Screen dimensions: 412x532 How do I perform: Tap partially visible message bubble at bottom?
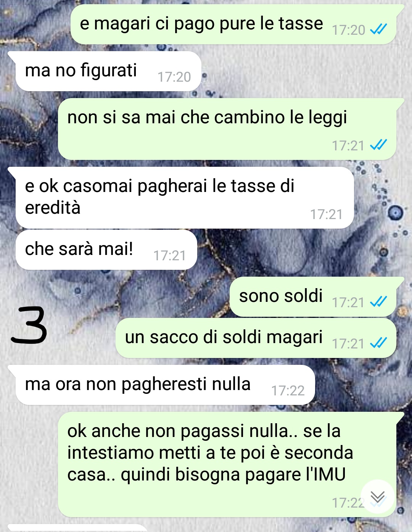[x=77, y=528]
